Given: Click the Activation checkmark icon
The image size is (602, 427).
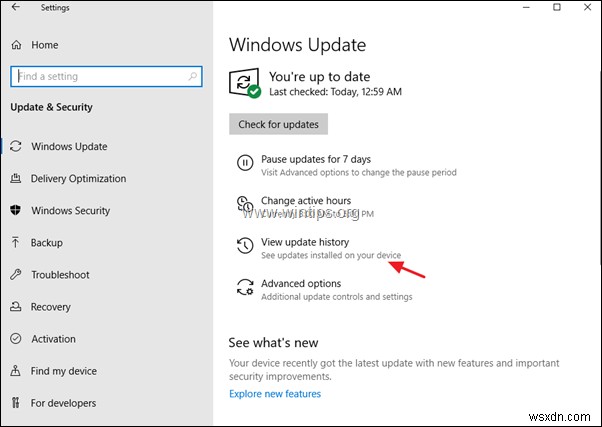Looking at the screenshot, I should 16,339.
